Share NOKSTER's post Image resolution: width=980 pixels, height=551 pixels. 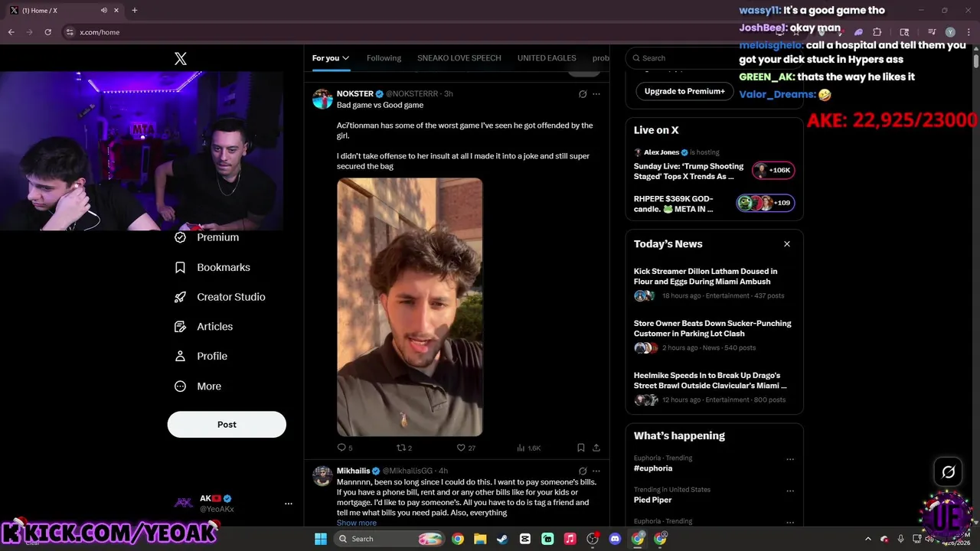coord(596,448)
